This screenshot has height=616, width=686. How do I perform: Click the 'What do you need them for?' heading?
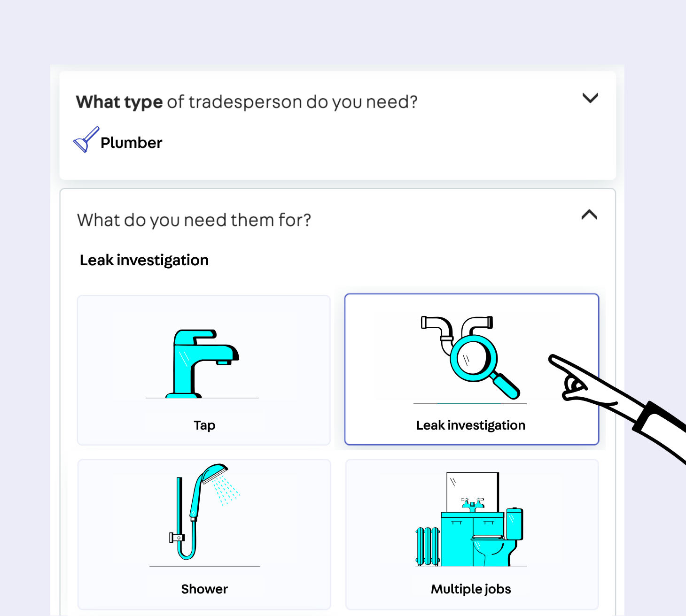click(x=194, y=220)
